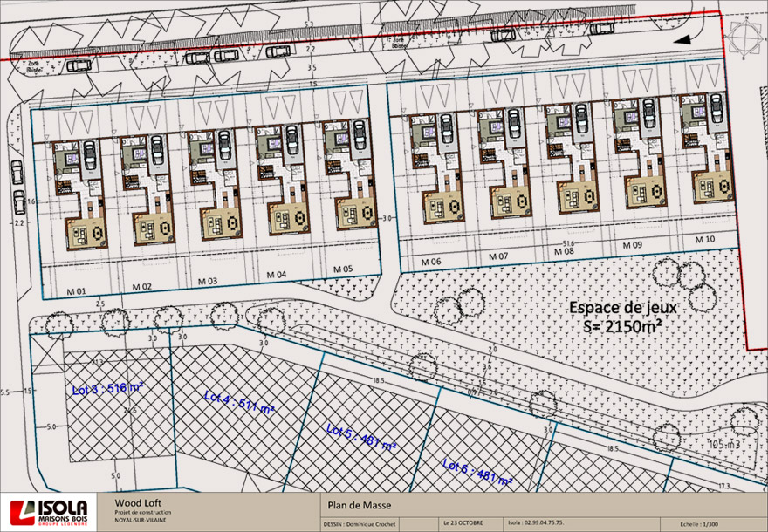Select the 'Lot 6 : 481 m²' label
This screenshot has width=768, height=532.
(x=477, y=473)
